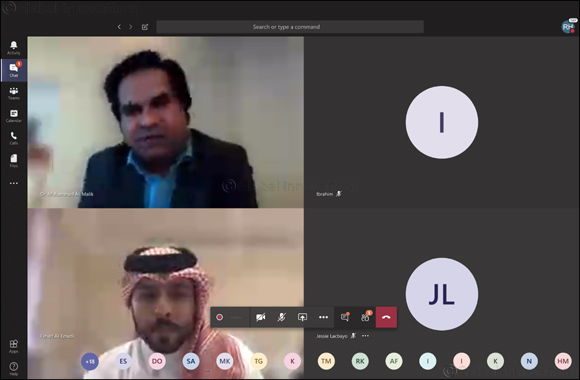580x380 pixels.
Task: Select the AF participant avatar
Action: click(394, 361)
